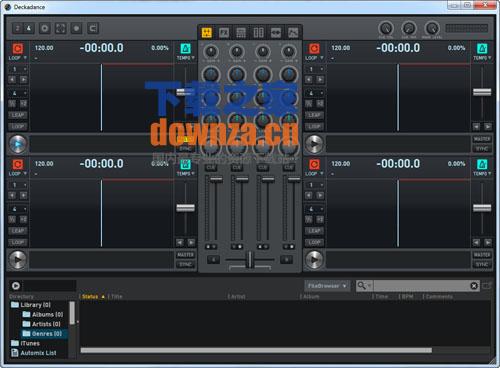This screenshot has width=500, height=368.
Task: Switch to the 2-deck layout button
Action: pos(18,28)
